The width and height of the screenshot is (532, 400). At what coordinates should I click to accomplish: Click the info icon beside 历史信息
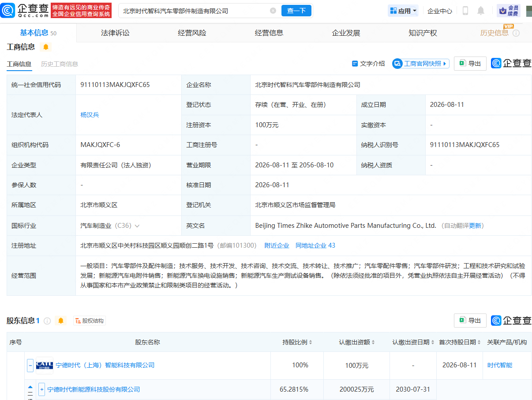click(516, 33)
